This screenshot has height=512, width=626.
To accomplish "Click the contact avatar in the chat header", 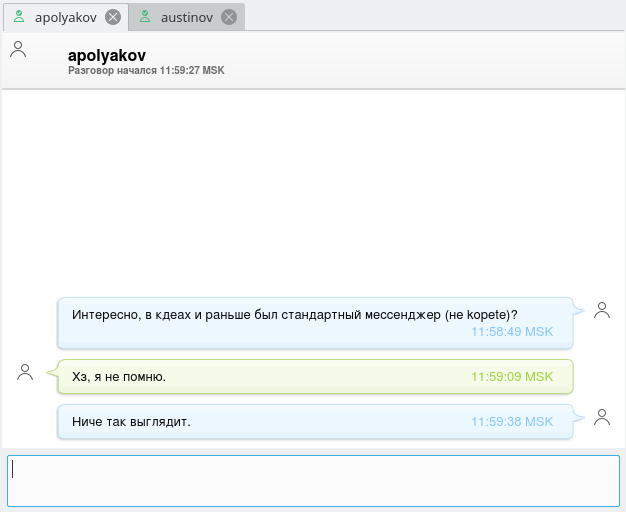I will (18, 50).
